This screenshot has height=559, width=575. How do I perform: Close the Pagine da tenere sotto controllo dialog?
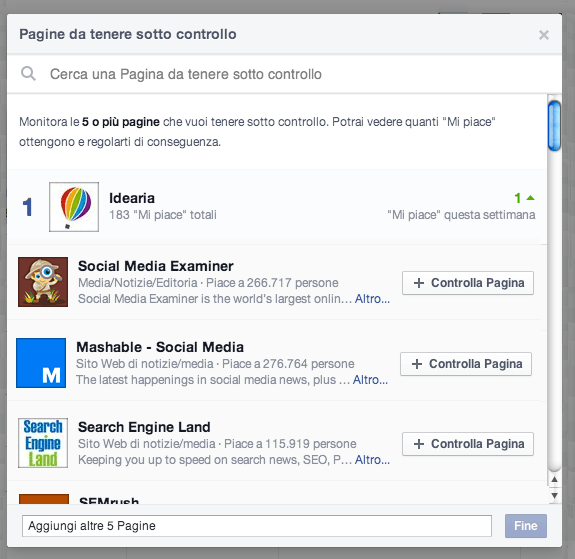pos(543,35)
